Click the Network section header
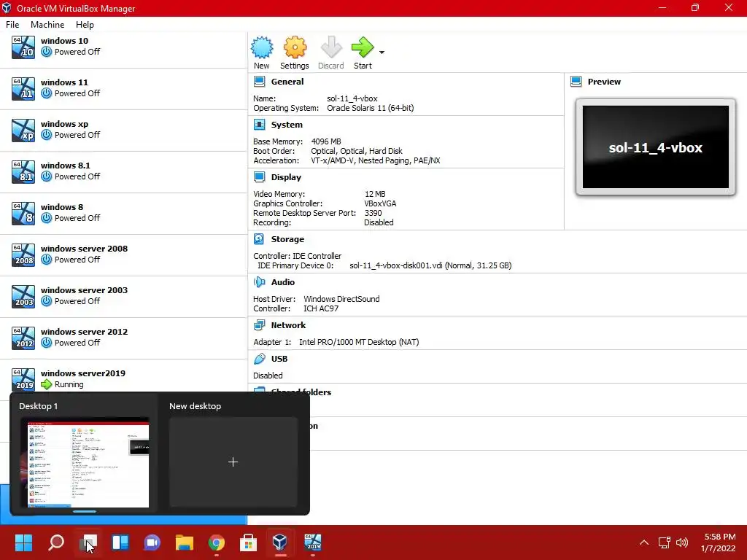This screenshot has width=747, height=560. point(288,325)
